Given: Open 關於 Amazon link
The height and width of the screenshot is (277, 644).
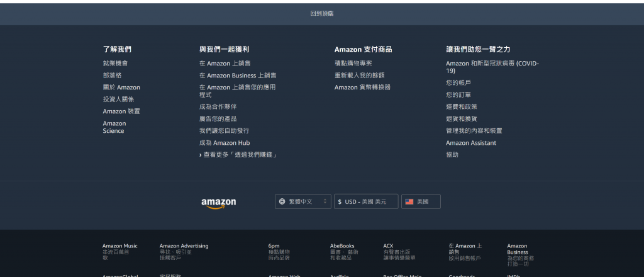Looking at the screenshot, I should click(x=121, y=87).
